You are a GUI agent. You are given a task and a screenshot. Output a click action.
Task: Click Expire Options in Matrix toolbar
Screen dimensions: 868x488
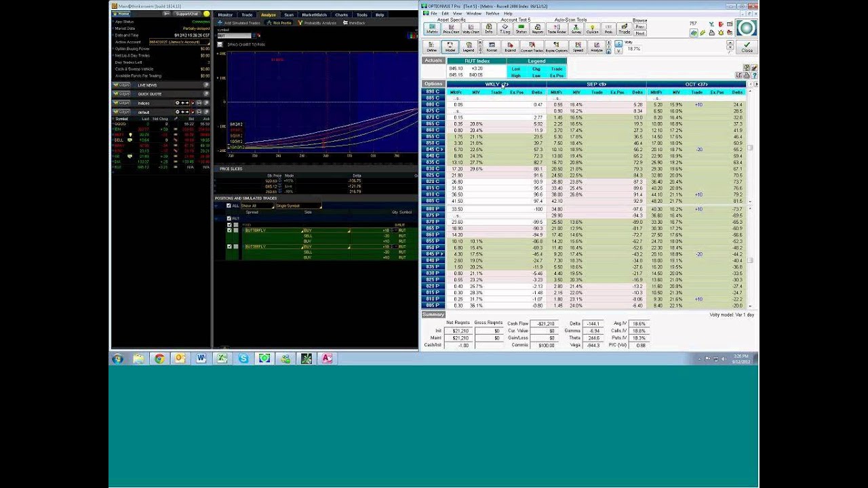click(557, 47)
